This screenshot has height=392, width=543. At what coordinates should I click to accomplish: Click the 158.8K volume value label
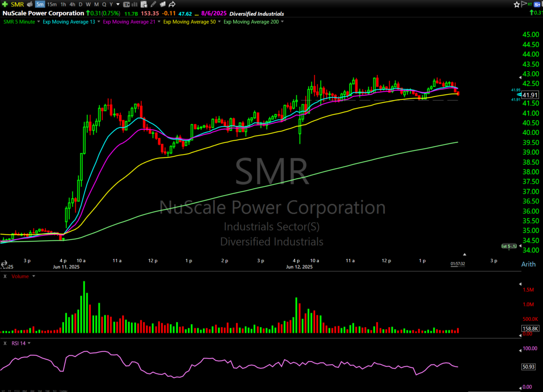[530, 329]
